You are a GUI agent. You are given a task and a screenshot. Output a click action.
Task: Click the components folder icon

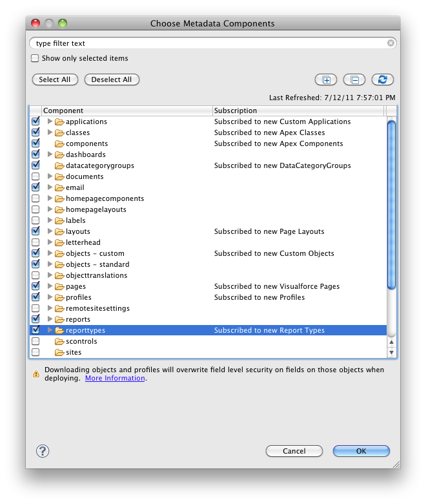[x=59, y=143]
